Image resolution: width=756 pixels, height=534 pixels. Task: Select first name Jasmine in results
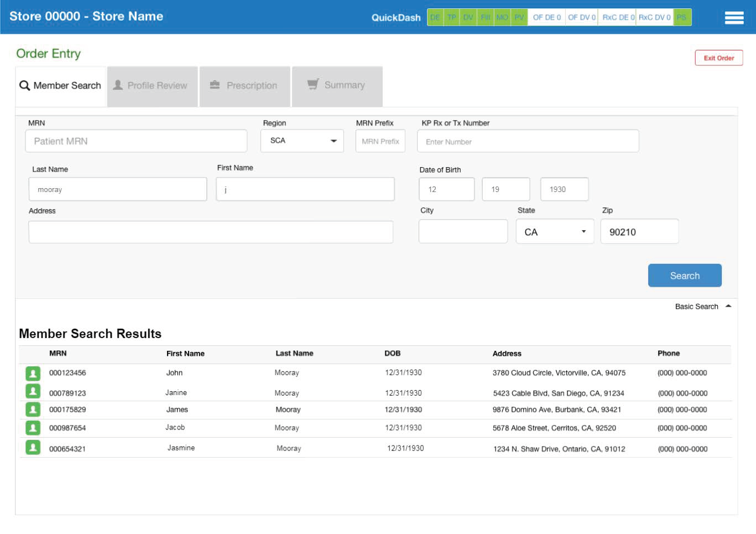(x=181, y=448)
